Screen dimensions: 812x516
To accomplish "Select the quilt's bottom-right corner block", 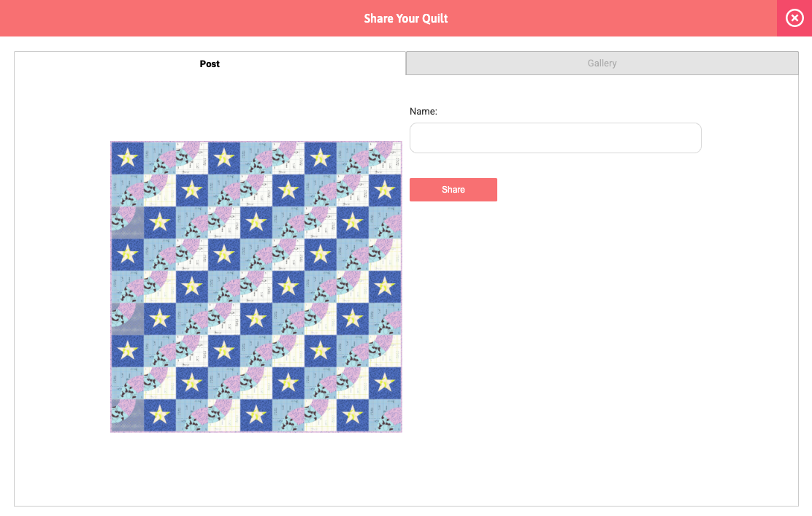I will tap(385, 415).
